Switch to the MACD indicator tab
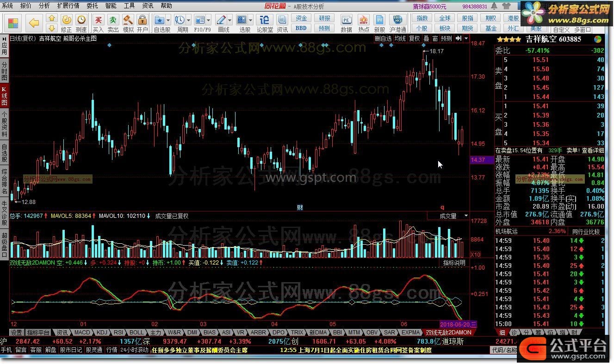This screenshot has height=364, width=614. tap(82, 333)
